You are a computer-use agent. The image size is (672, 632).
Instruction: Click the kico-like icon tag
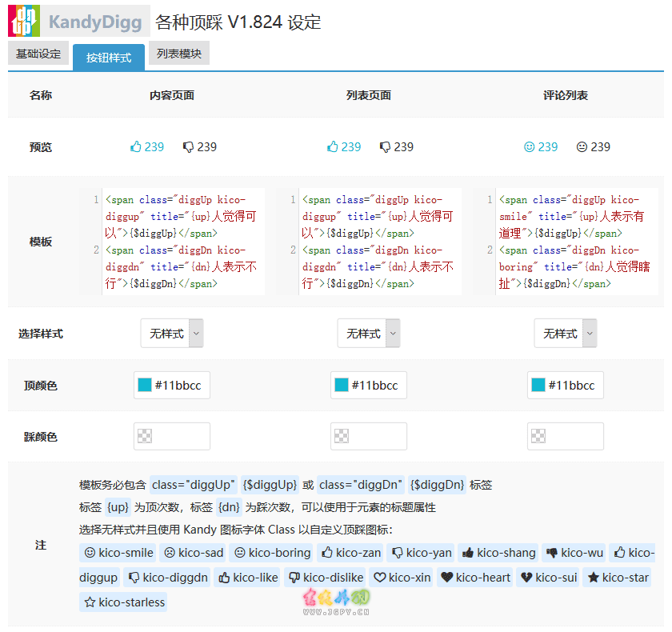pos(248,578)
